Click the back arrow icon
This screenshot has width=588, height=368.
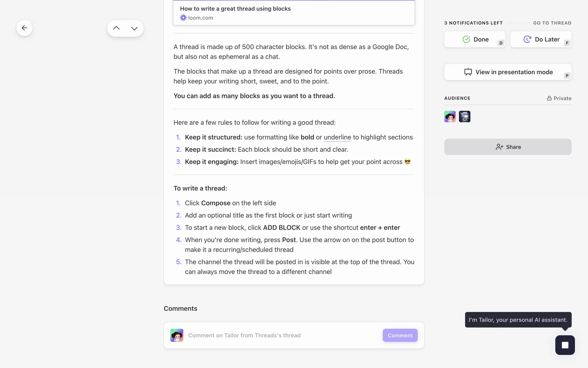[24, 28]
